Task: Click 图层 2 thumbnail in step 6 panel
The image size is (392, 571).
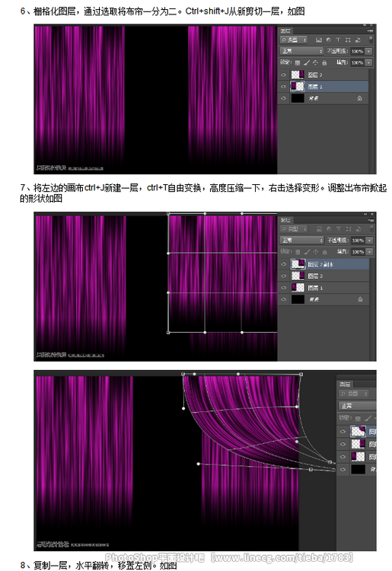Action: 298,75
